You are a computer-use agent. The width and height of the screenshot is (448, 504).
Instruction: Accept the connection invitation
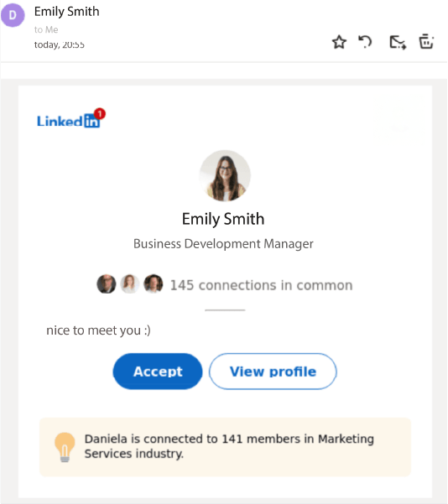(158, 372)
